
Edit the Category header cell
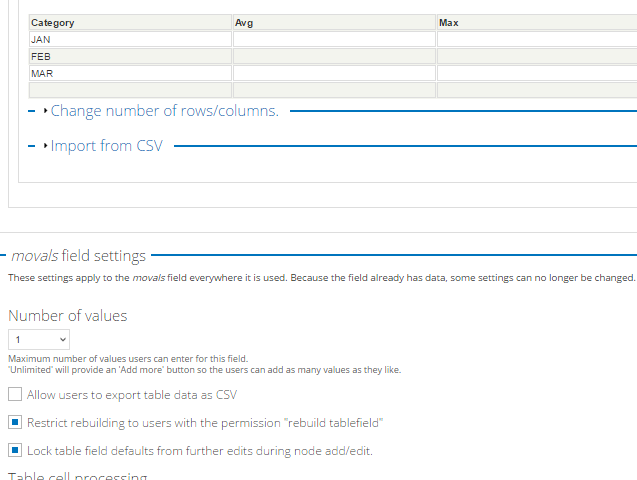coord(130,23)
